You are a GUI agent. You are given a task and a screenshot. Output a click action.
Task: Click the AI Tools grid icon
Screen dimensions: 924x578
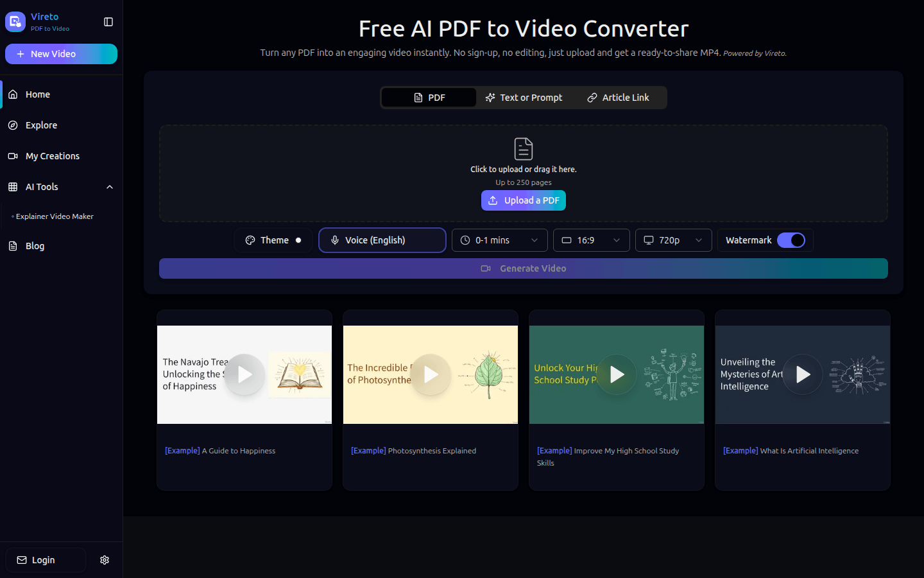coord(13,187)
